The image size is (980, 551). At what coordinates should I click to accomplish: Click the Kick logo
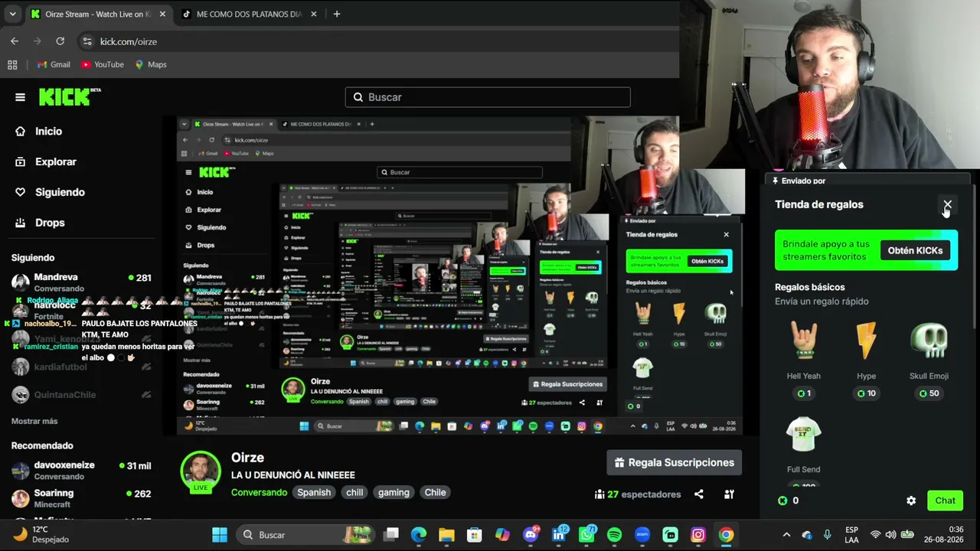click(70, 96)
